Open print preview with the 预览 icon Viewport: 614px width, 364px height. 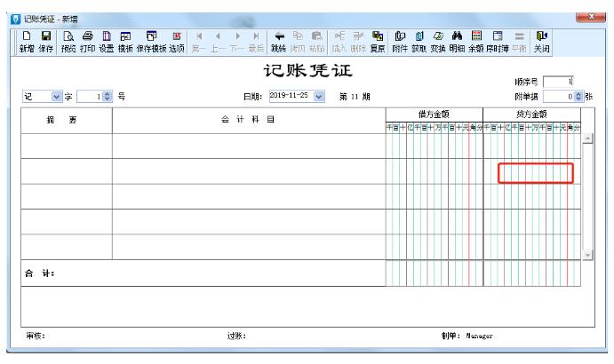pos(68,42)
